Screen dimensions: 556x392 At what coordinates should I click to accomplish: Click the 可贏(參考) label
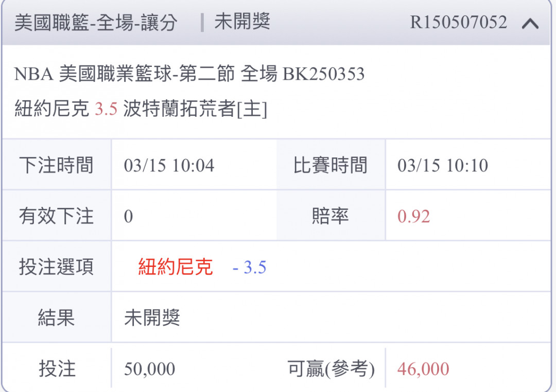[331, 369]
